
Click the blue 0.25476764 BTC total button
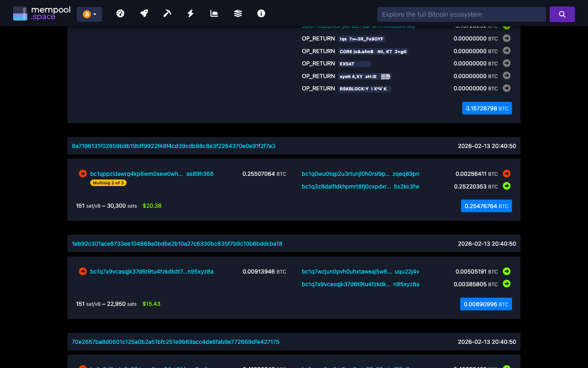[x=486, y=206]
